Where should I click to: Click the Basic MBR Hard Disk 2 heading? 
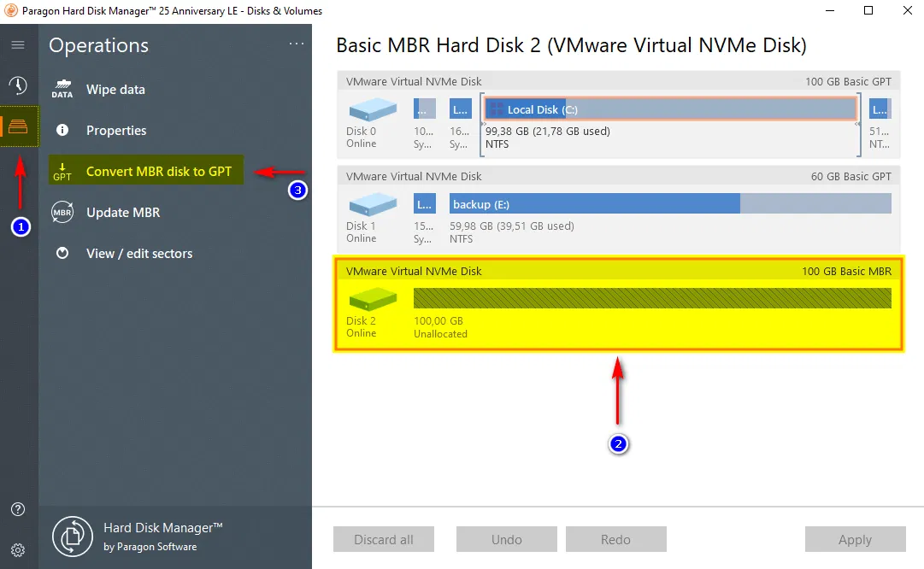coord(571,44)
